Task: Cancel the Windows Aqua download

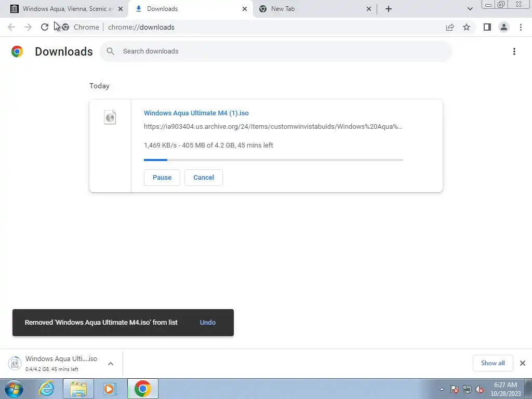Action: click(204, 178)
